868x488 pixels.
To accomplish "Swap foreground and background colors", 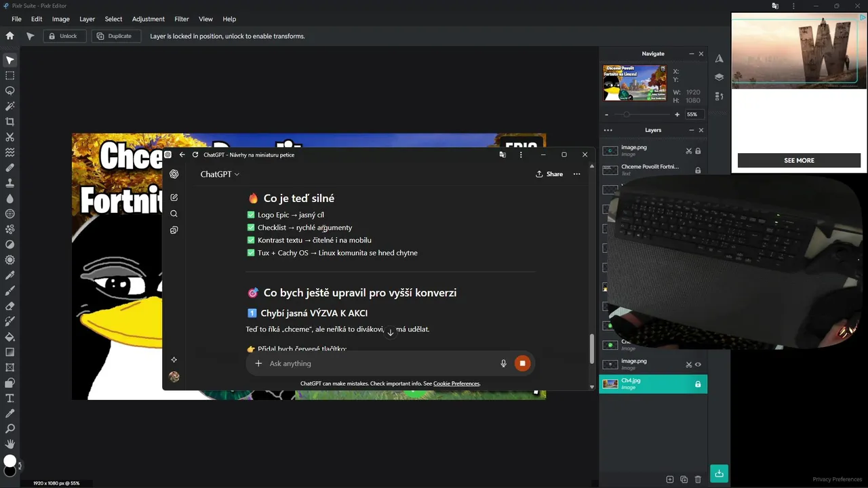I will tap(20, 466).
